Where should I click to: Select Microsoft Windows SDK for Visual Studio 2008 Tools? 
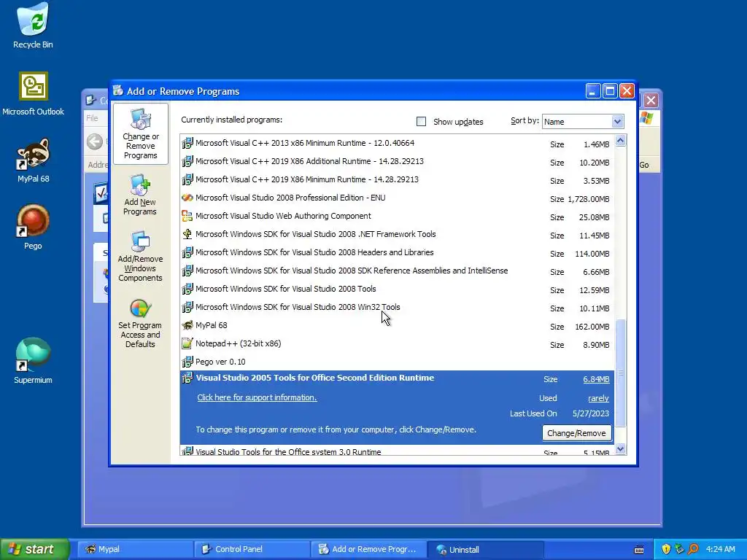[x=396, y=289]
